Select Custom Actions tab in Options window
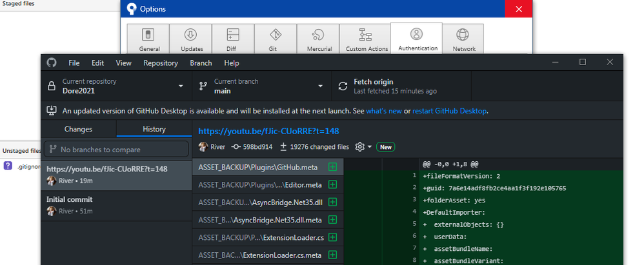The height and width of the screenshot is (265, 644). (365, 39)
